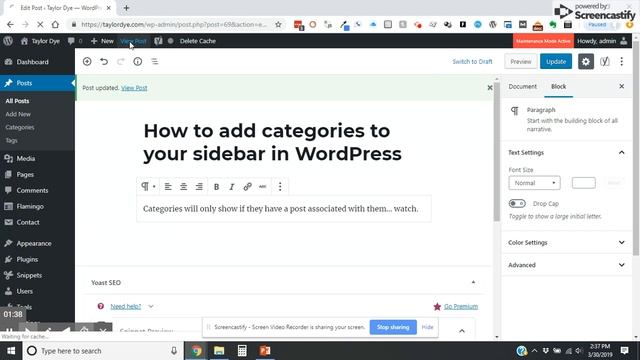
Task: Insert a link on selected text
Action: click(x=247, y=187)
